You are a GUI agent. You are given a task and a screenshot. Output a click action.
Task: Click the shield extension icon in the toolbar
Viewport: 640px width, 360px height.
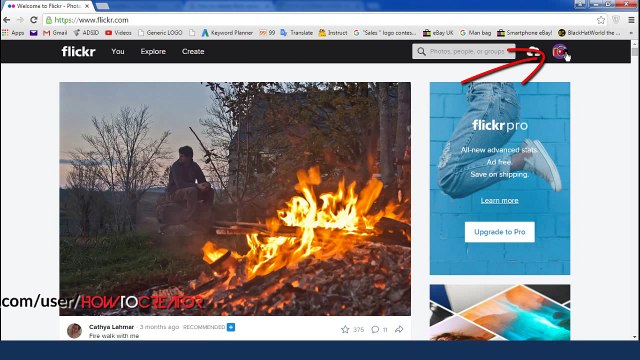pos(616,20)
